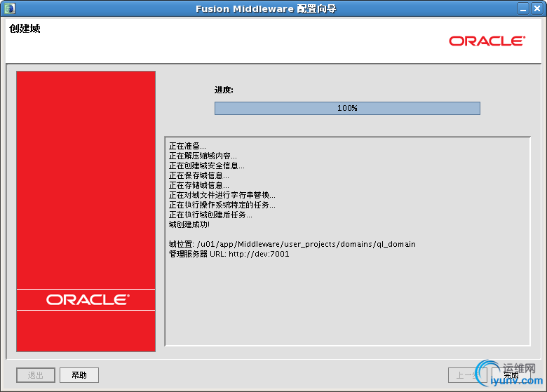Click the Oracle logo on red panel
Viewport: 547px width, 392px height.
click(88, 300)
